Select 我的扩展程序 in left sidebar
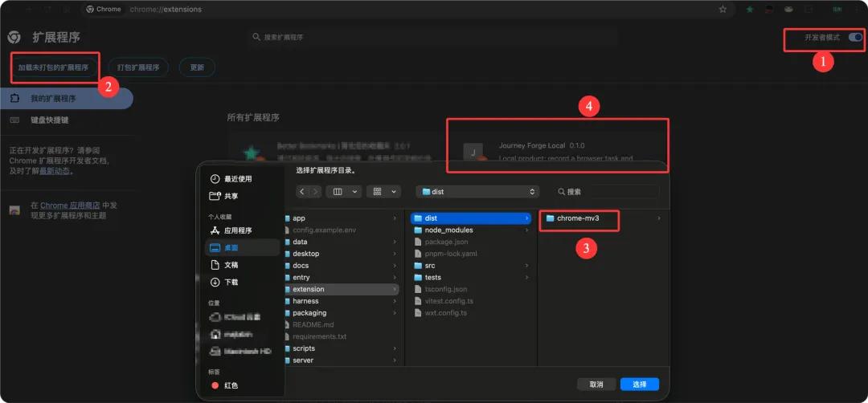The width and height of the screenshot is (868, 403). pos(67,99)
